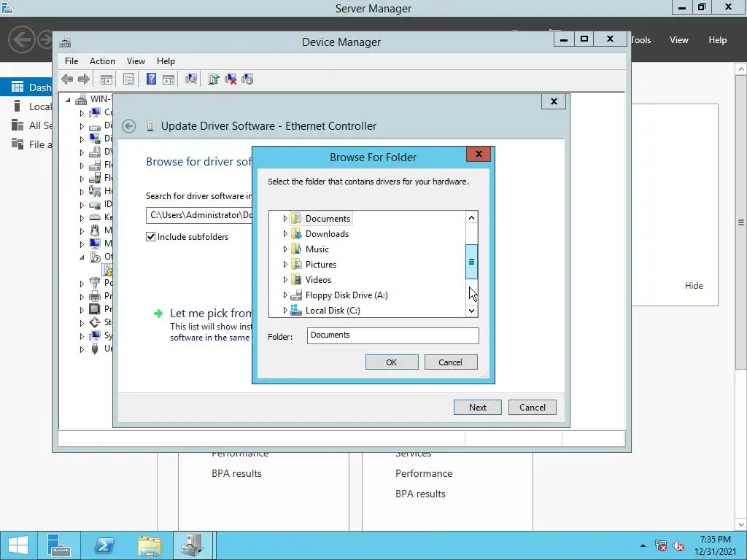Viewport: 747px width, 560px height.
Task: Toggle the Include subfolders checkbox
Action: click(150, 237)
